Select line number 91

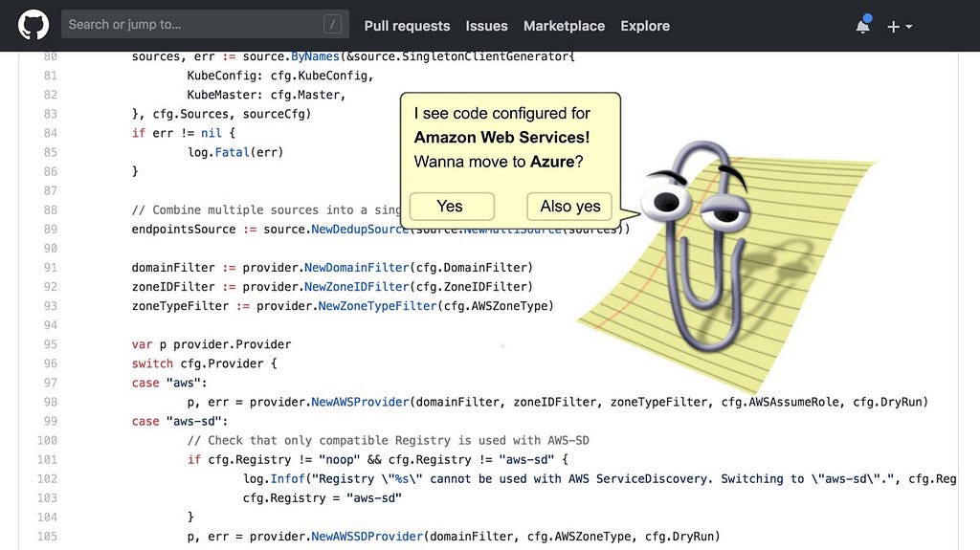pyautogui.click(x=50, y=268)
